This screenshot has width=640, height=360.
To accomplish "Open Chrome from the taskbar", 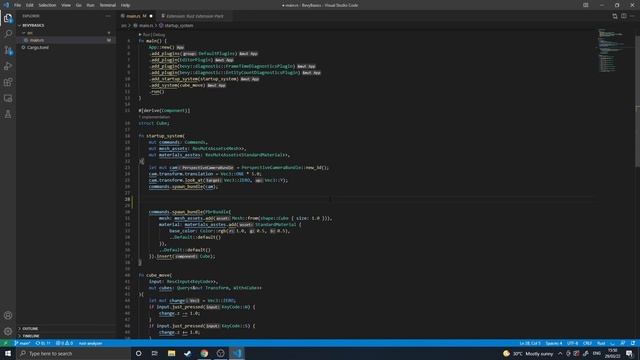I will (204, 353).
